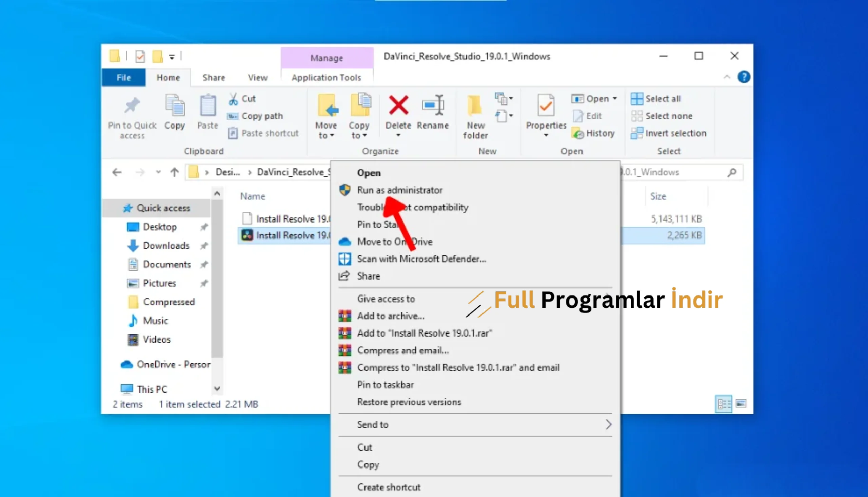Open the Easy access dropdown in ribbon
Viewport: 868px width, 497px height.
pos(504,116)
